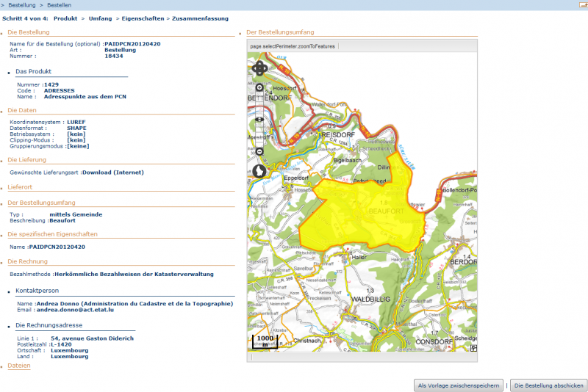The width and height of the screenshot is (588, 392).
Task: Open the Dateien section link
Action: point(19,366)
